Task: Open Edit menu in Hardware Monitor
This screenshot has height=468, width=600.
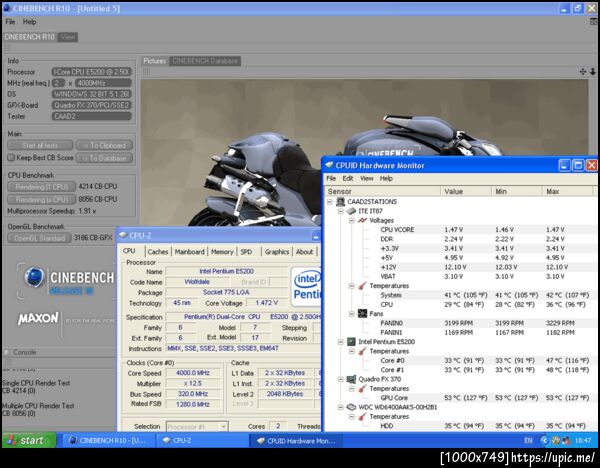Action: click(348, 178)
